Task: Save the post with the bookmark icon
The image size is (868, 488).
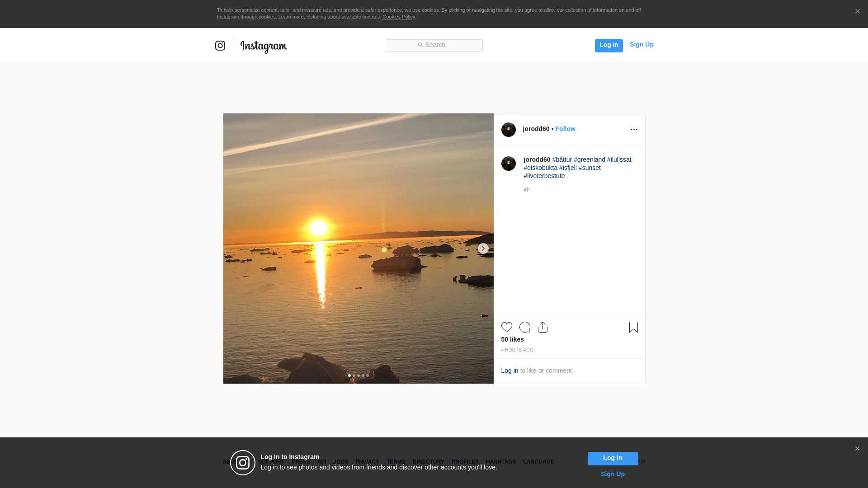Action: pos(633,327)
